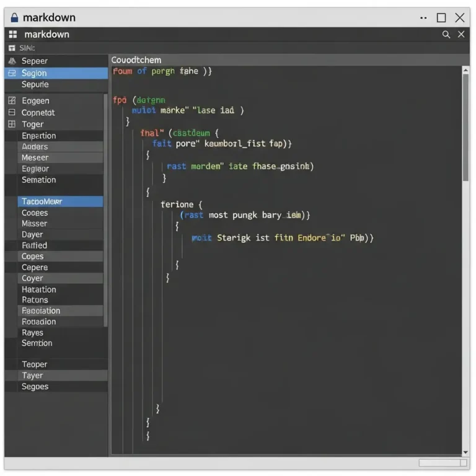Select the Semation row
Image resolution: width=476 pixels, height=476 pixels.
pos(60,180)
